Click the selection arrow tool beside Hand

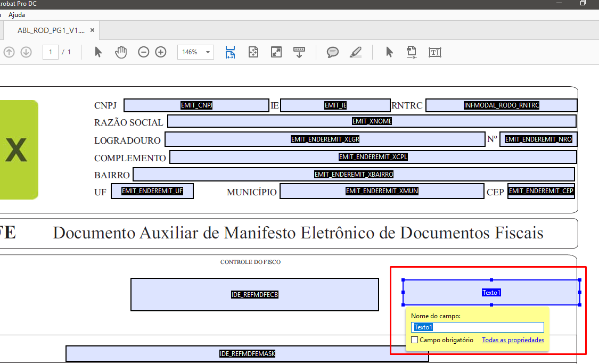pos(98,52)
